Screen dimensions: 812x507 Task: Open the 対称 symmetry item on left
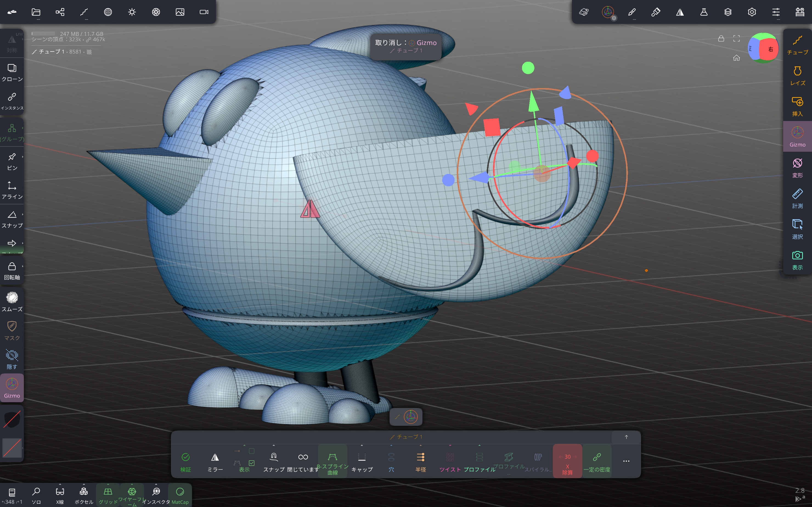coord(12,44)
